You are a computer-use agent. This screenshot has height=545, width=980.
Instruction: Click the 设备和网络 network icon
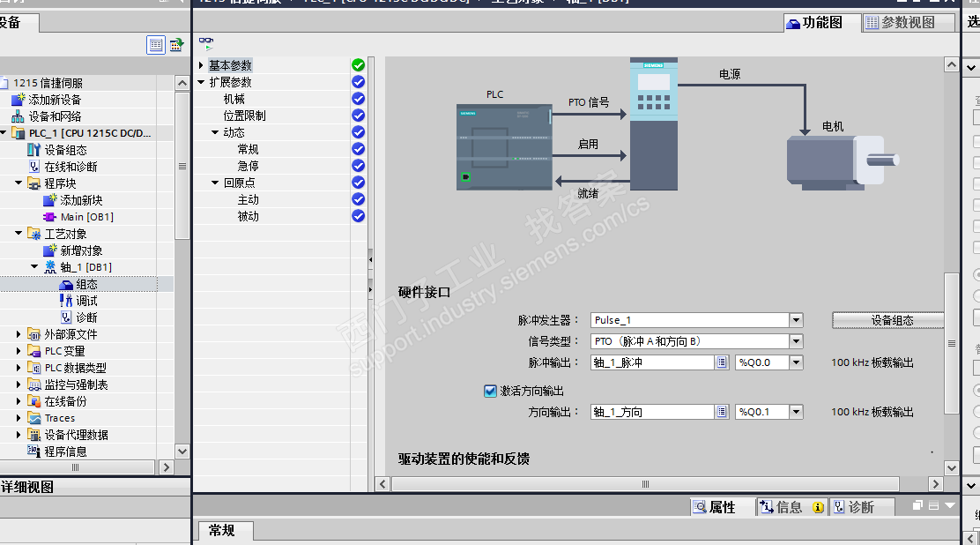coord(19,116)
